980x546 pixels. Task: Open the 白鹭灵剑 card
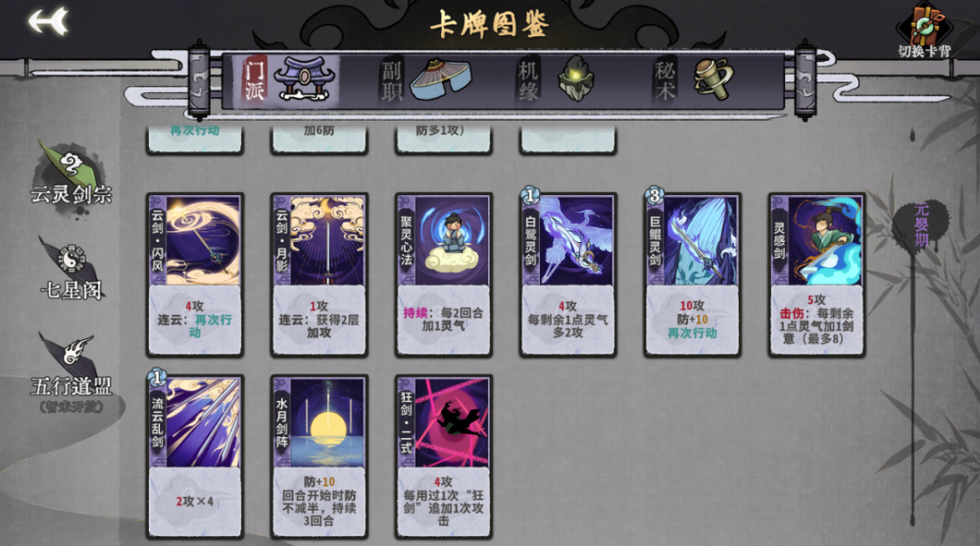[568, 275]
